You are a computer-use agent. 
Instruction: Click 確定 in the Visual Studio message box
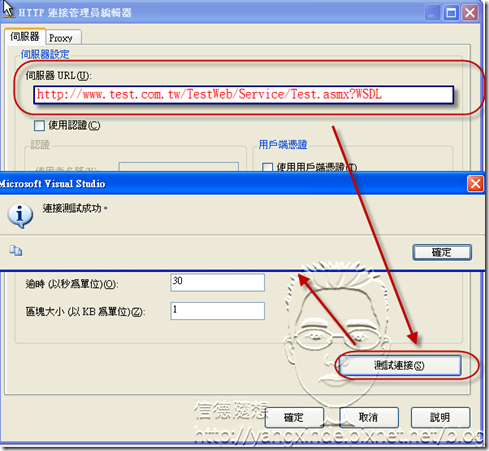coord(442,252)
